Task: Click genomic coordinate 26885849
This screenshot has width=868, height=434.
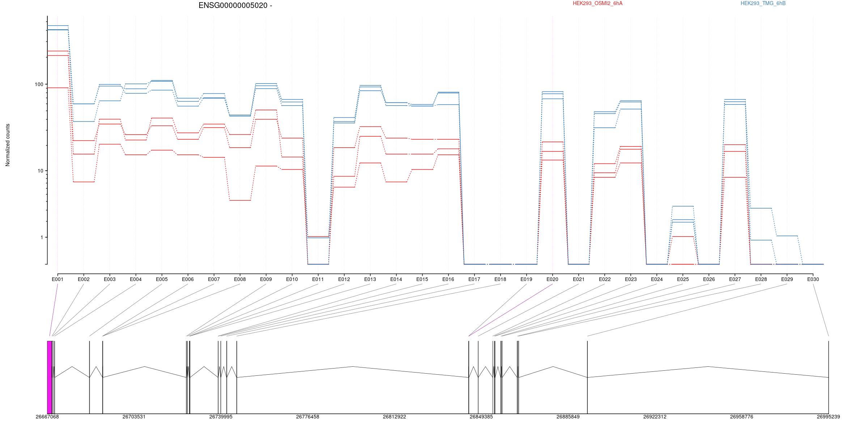Action: point(568,417)
